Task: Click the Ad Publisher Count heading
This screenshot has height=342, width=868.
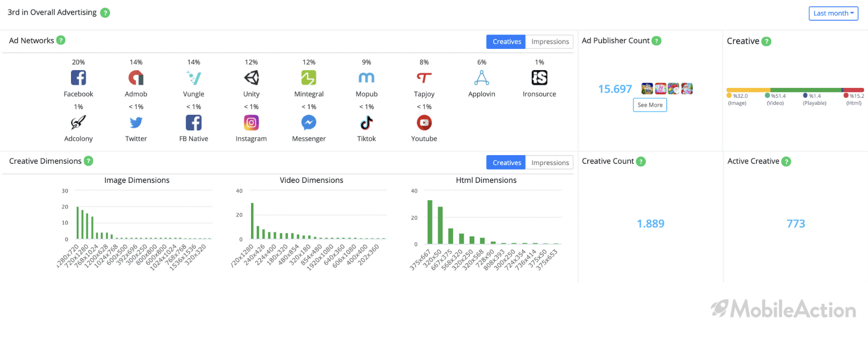Action: [x=616, y=41]
